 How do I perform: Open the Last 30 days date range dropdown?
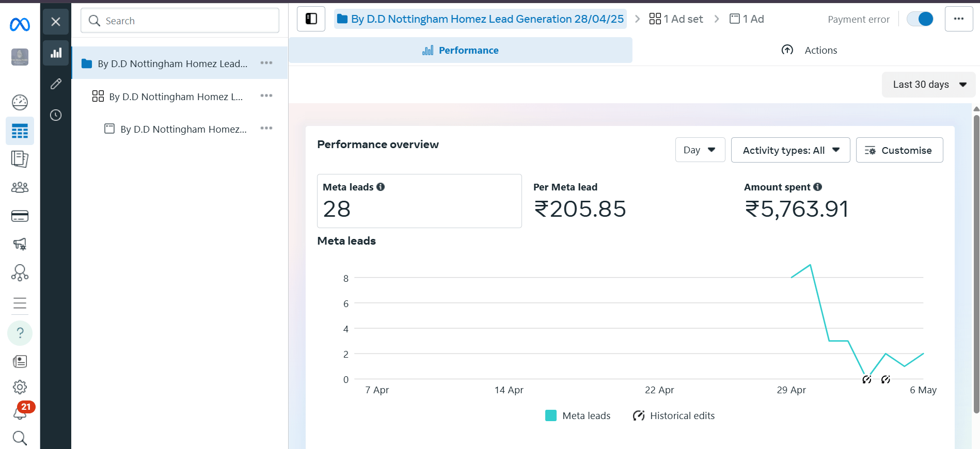pyautogui.click(x=928, y=85)
